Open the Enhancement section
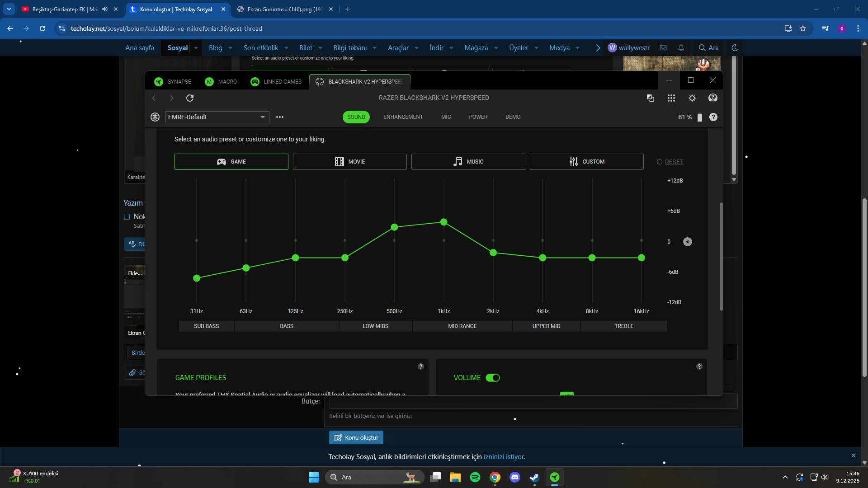This screenshot has width=868, height=488. pyautogui.click(x=403, y=117)
